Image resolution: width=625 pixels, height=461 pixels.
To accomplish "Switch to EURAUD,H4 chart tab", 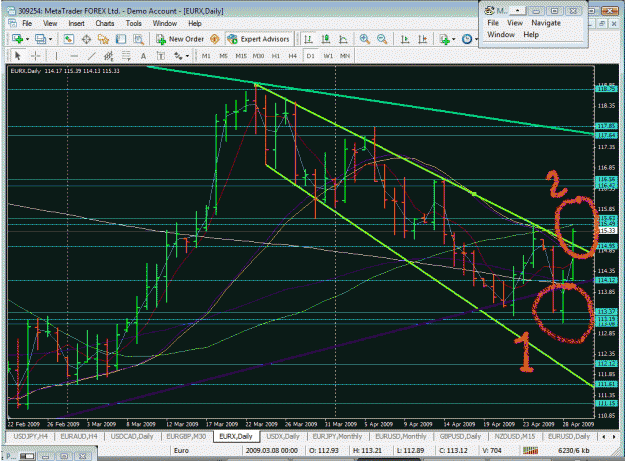I will tap(79, 436).
